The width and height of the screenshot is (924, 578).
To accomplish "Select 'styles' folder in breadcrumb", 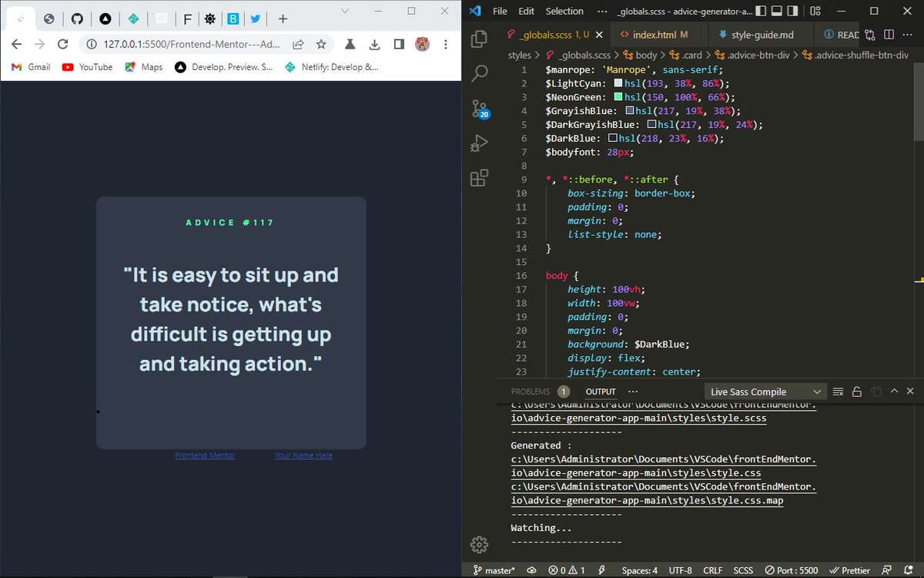I will [520, 55].
